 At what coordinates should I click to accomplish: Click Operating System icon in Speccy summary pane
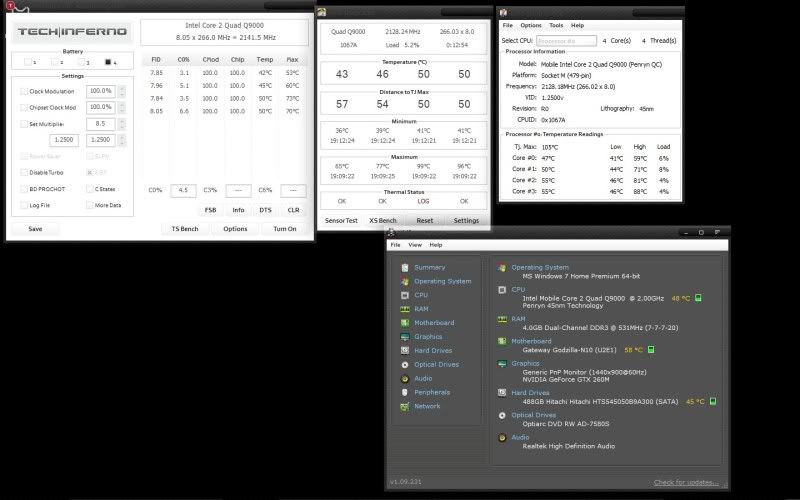coord(502,268)
